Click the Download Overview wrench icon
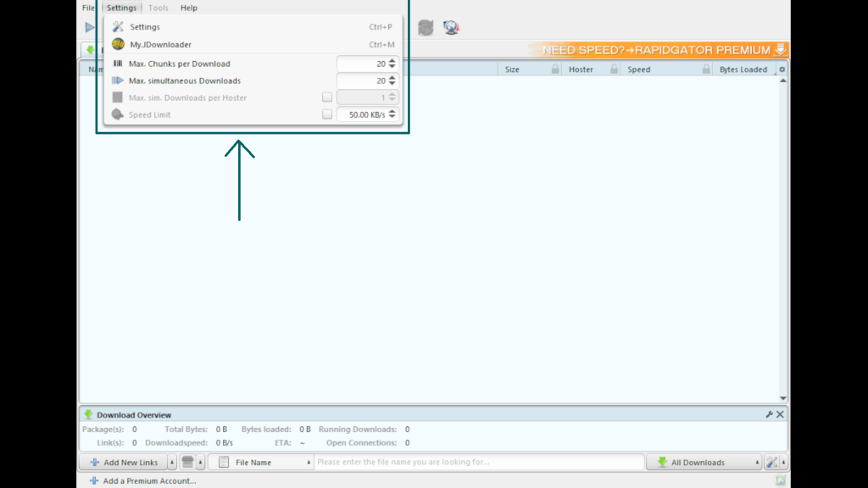 click(769, 414)
